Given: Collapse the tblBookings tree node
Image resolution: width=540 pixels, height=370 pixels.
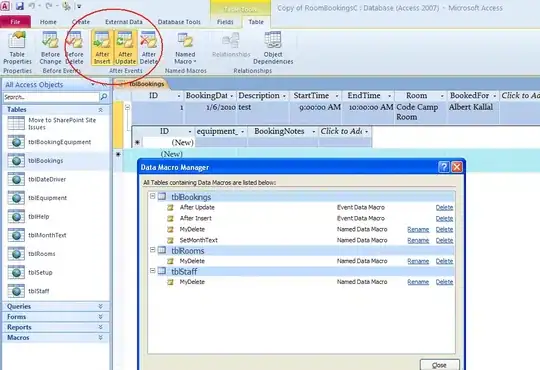Looking at the screenshot, I should point(152,196).
